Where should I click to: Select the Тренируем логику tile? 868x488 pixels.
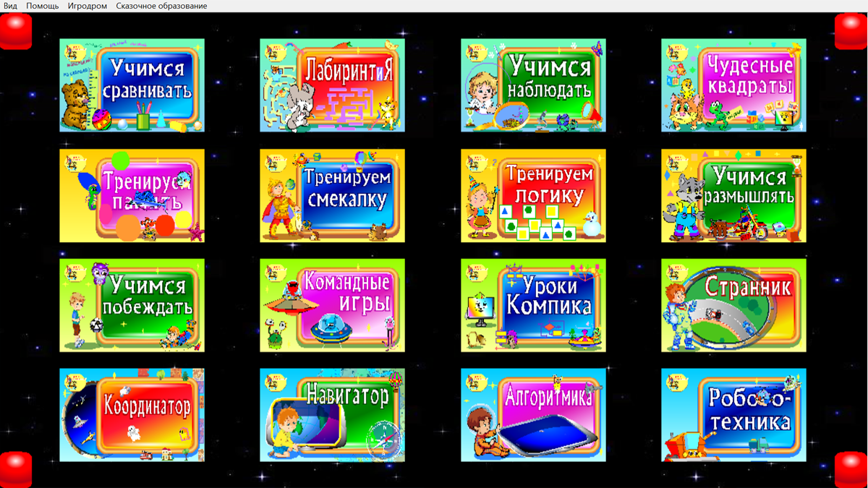click(x=532, y=195)
